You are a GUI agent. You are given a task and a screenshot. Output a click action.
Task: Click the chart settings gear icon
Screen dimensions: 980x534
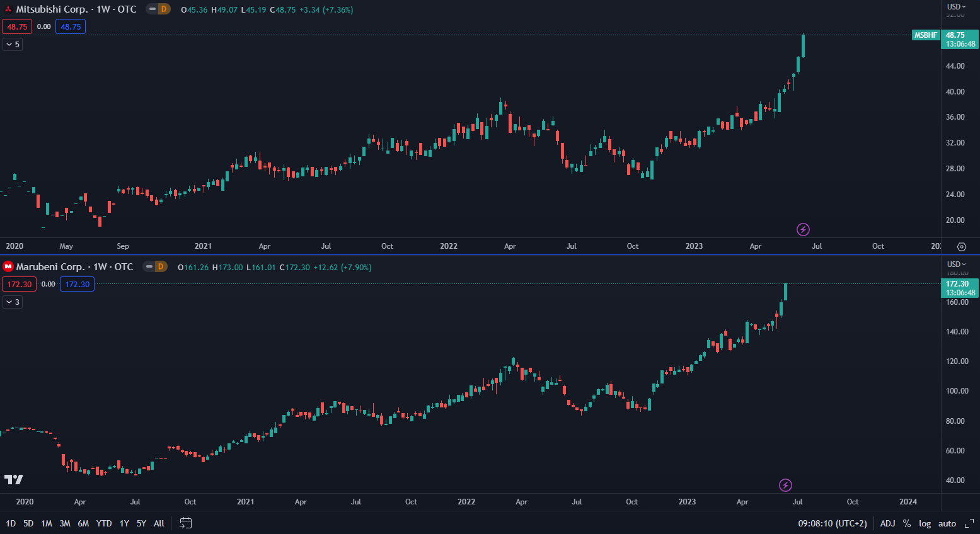tap(962, 247)
